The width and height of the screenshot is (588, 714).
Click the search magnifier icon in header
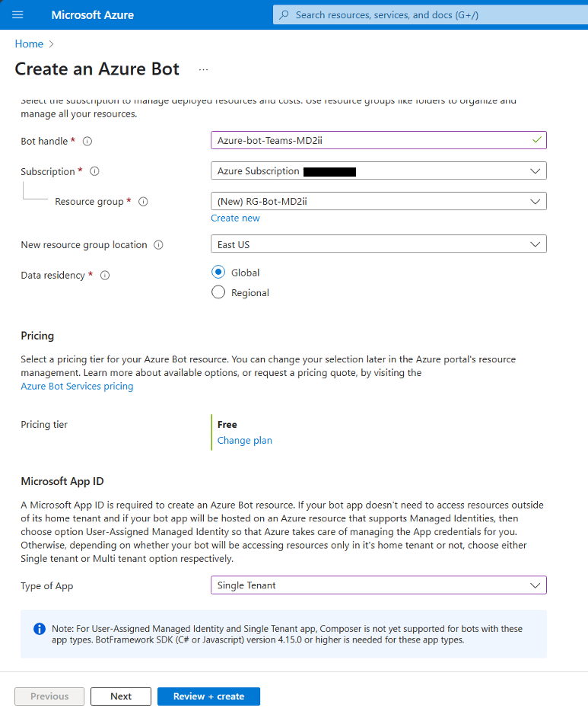[x=284, y=15]
